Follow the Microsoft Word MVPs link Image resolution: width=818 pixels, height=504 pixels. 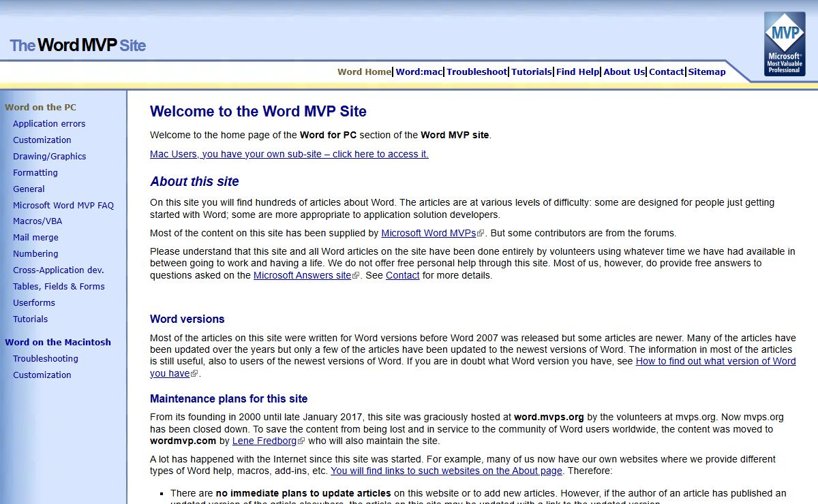429,233
